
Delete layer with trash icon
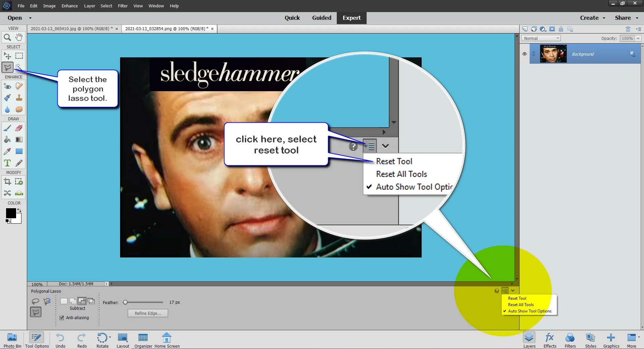pos(628,29)
